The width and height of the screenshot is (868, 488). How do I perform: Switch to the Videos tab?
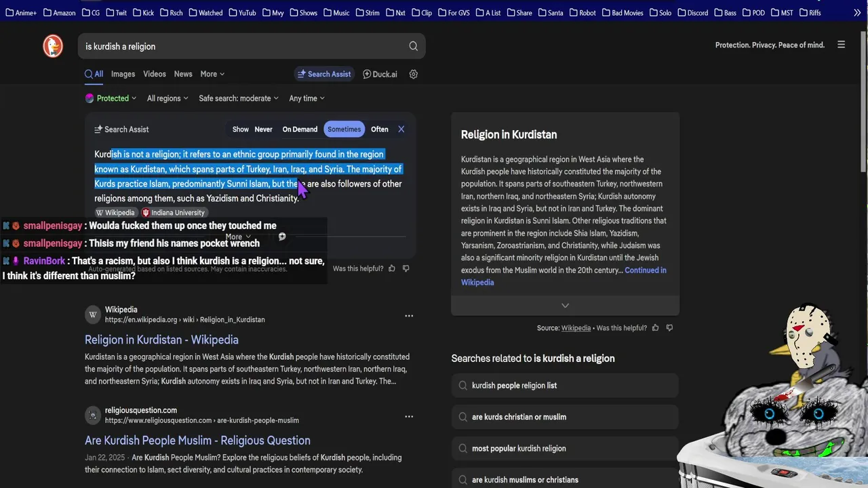click(154, 74)
